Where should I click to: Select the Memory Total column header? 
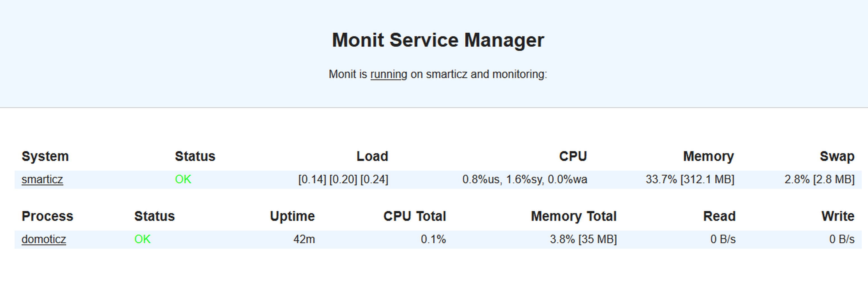click(x=573, y=216)
